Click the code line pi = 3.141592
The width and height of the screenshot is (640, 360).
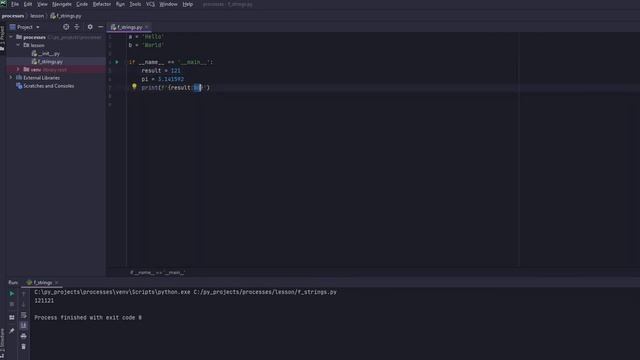[x=162, y=79]
